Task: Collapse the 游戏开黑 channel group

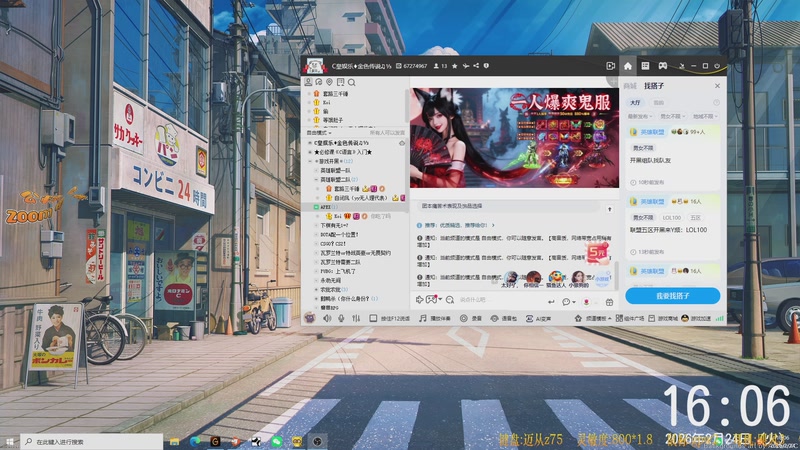Action: [310, 161]
